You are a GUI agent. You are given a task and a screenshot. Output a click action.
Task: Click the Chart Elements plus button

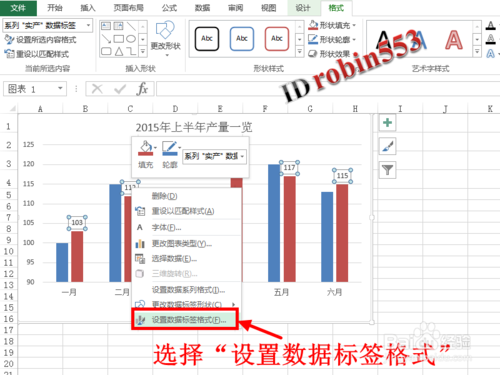pyautogui.click(x=387, y=123)
